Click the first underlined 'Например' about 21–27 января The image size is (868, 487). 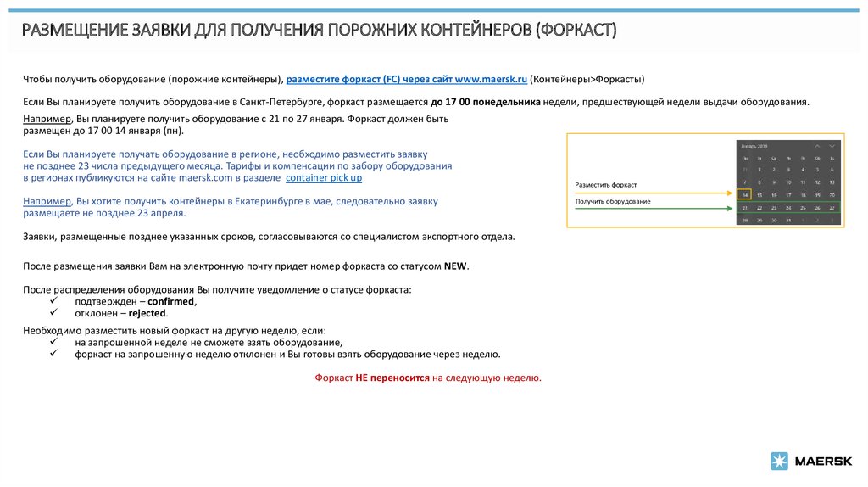tap(47, 119)
